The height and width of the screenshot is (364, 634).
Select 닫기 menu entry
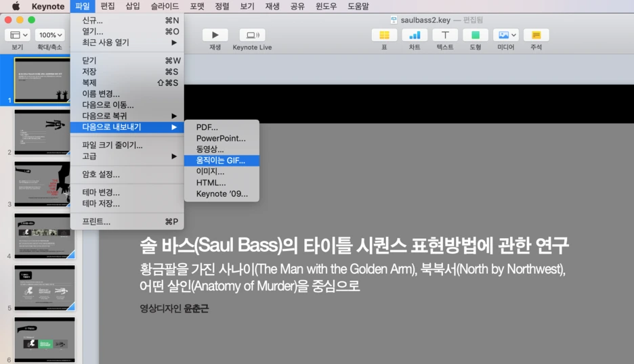coord(127,61)
